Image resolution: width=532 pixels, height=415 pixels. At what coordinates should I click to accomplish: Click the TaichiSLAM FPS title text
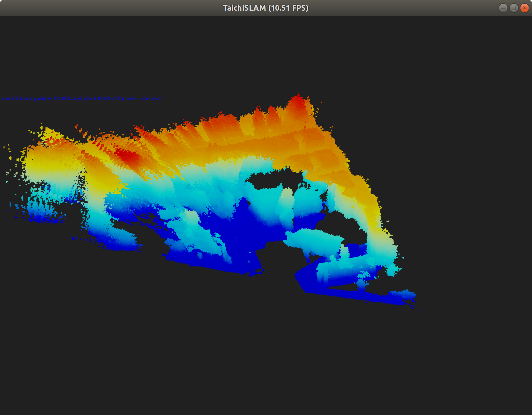tap(265, 8)
